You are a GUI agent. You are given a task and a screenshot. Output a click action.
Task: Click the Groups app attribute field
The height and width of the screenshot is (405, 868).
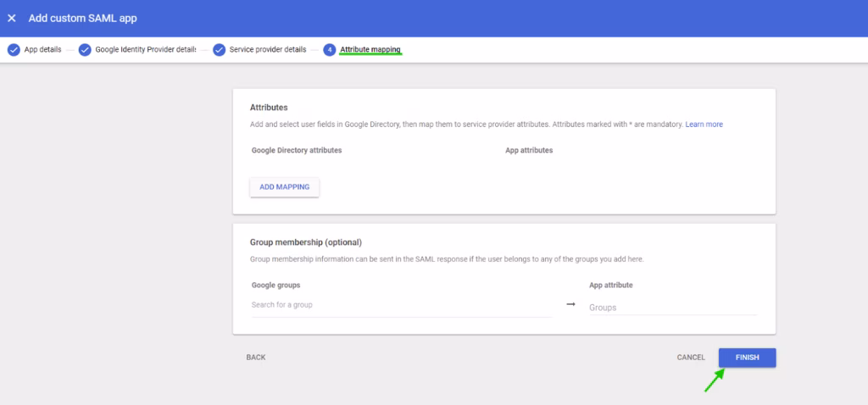[672, 308]
